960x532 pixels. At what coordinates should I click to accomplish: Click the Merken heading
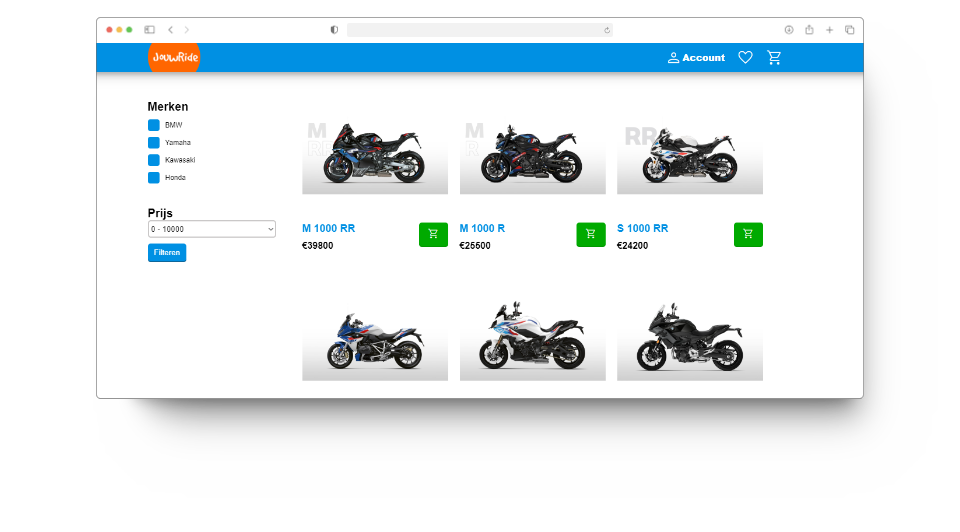(x=168, y=107)
